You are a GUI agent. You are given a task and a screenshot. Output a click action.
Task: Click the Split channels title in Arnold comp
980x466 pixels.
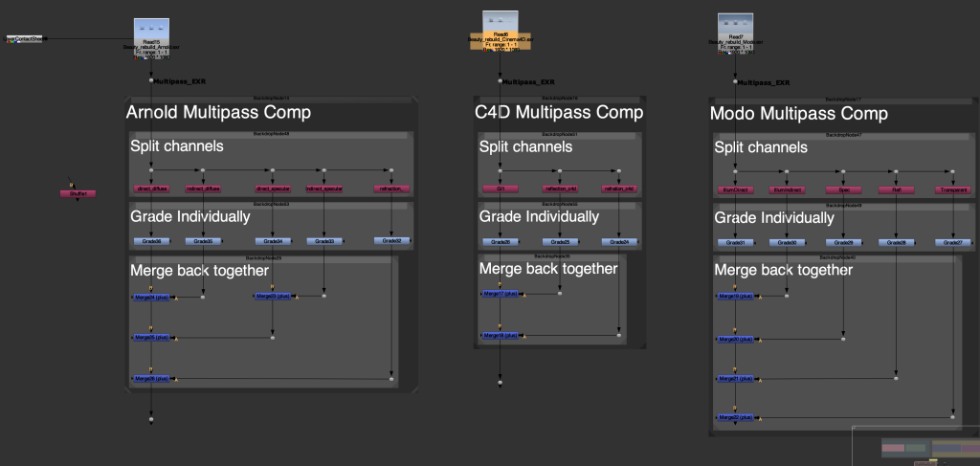[177, 146]
